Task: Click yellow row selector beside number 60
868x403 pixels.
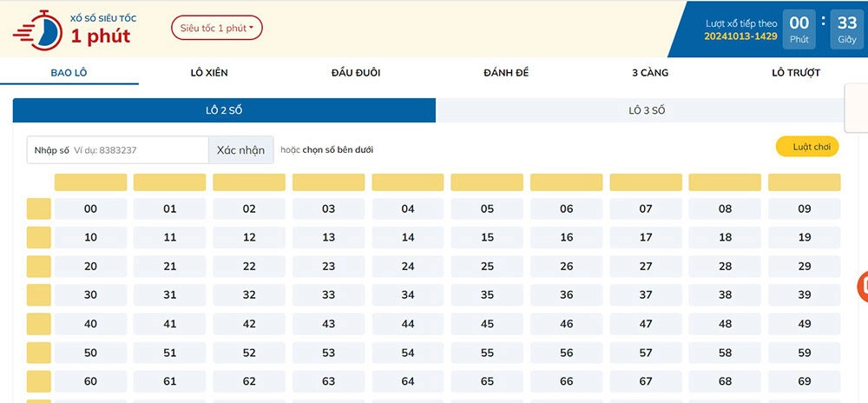Action: [39, 381]
